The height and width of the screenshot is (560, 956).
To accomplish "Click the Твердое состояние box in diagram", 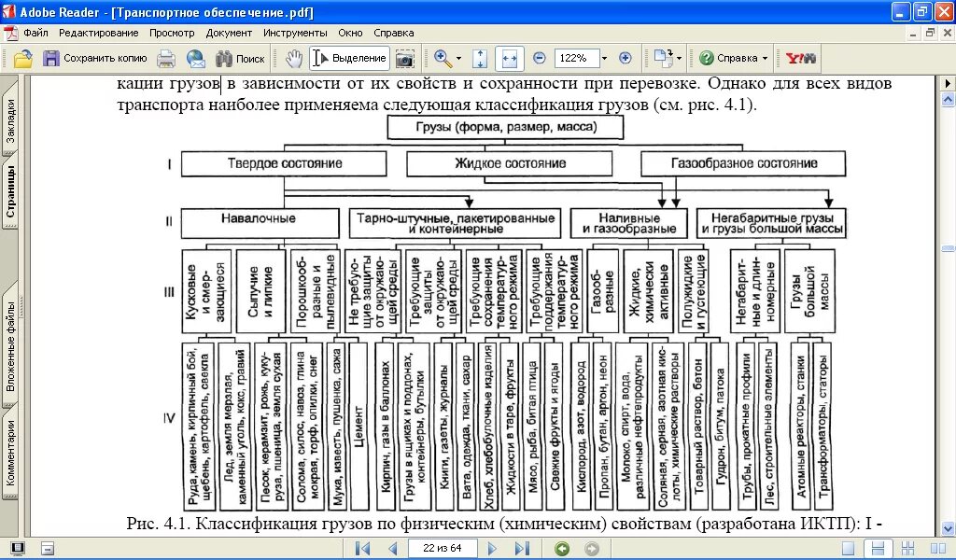I will click(x=284, y=164).
